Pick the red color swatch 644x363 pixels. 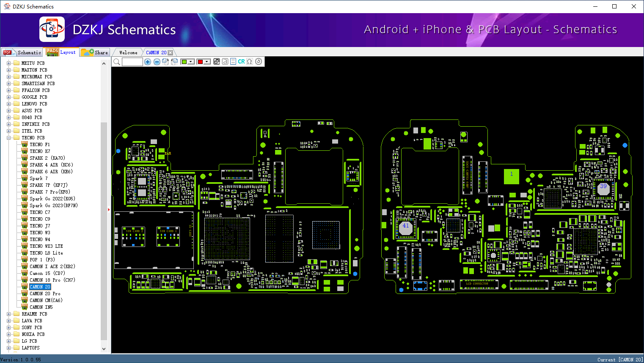coord(201,62)
